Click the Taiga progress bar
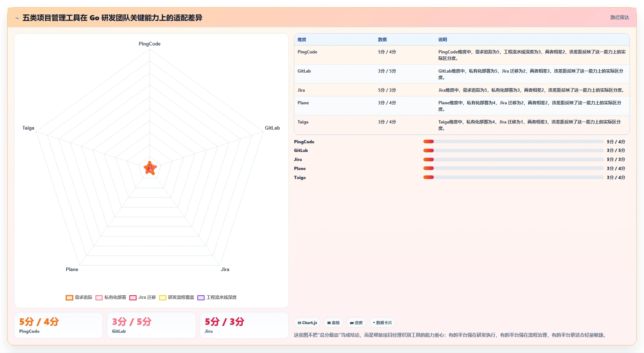 point(513,177)
